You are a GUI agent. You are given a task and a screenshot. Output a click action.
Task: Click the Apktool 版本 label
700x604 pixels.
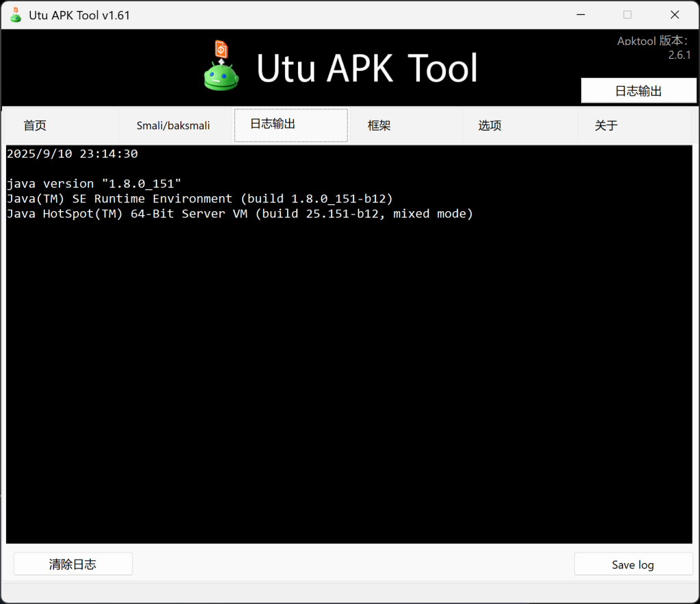[x=653, y=41]
